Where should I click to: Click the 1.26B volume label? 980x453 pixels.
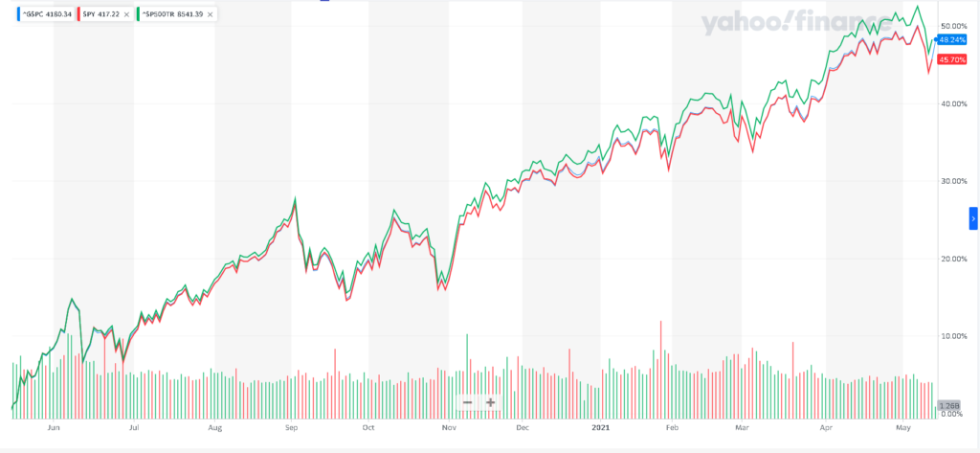947,405
